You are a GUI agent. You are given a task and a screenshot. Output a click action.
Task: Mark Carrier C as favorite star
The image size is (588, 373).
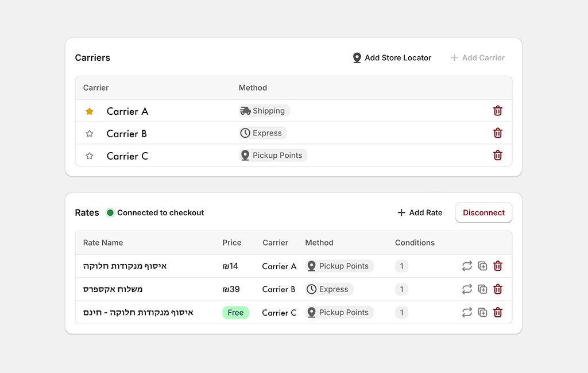pos(89,156)
